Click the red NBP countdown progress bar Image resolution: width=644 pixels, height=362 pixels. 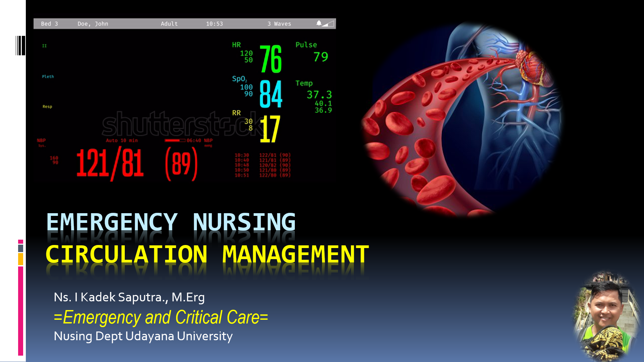pos(175,140)
